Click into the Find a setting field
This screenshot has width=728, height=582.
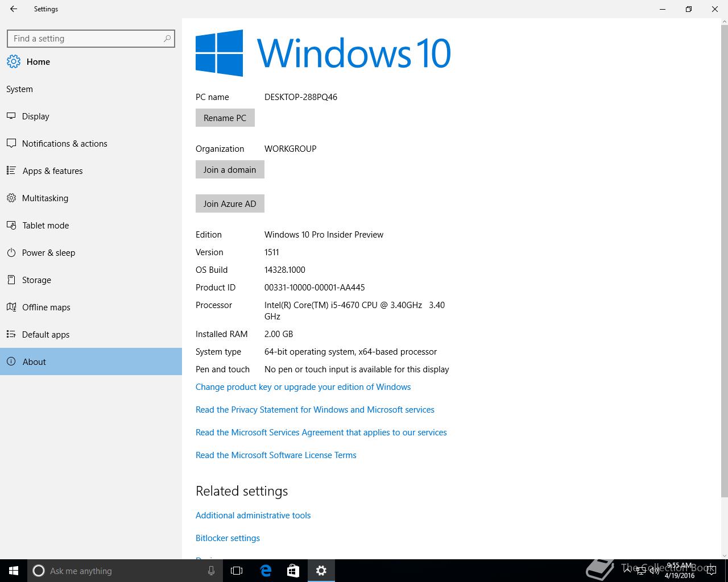[x=91, y=39]
